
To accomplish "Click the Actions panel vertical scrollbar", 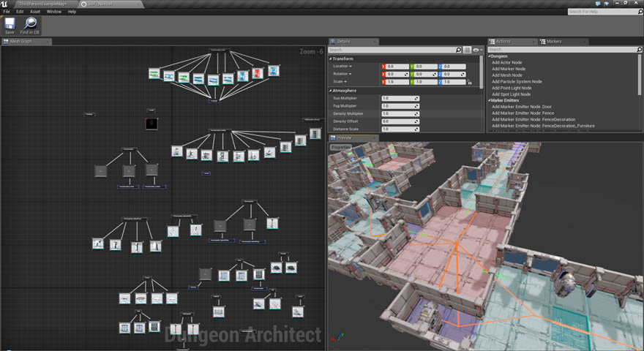I will pyautogui.click(x=640, y=75).
